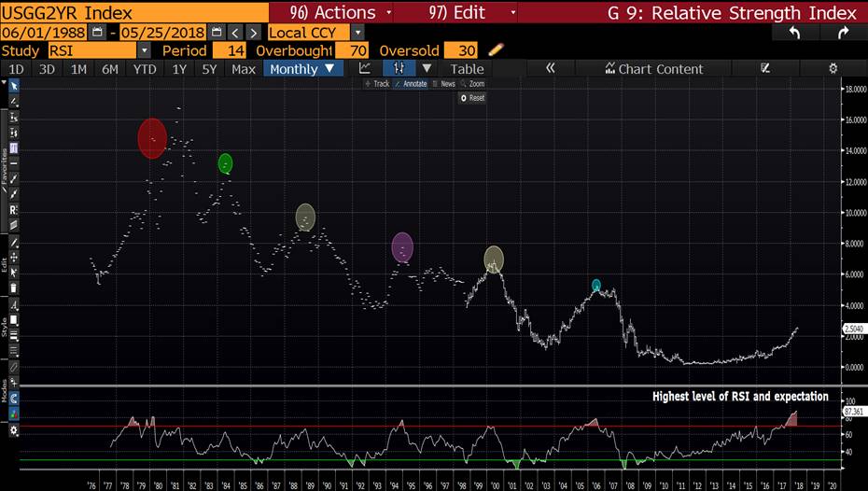Open the Chart Content panel button

click(x=653, y=69)
